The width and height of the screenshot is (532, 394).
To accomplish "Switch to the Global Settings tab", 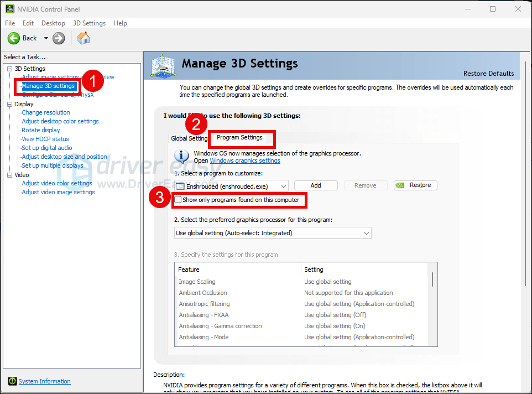I will click(x=189, y=138).
